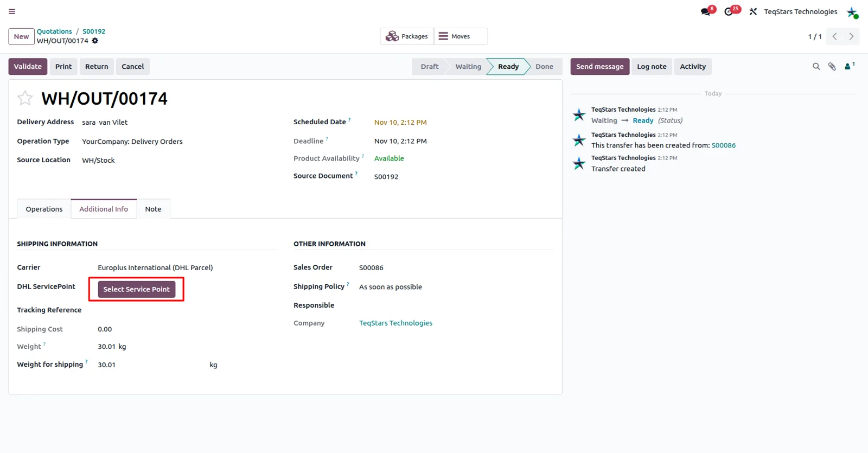Image resolution: width=868 pixels, height=453 pixels.
Task: Open the activities clock icon
Action: click(729, 11)
